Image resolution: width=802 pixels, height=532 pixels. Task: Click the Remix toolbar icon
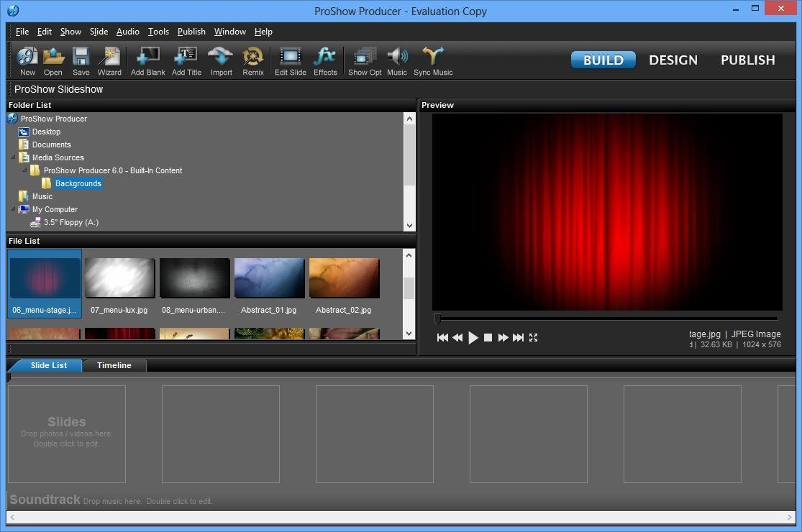coord(252,61)
